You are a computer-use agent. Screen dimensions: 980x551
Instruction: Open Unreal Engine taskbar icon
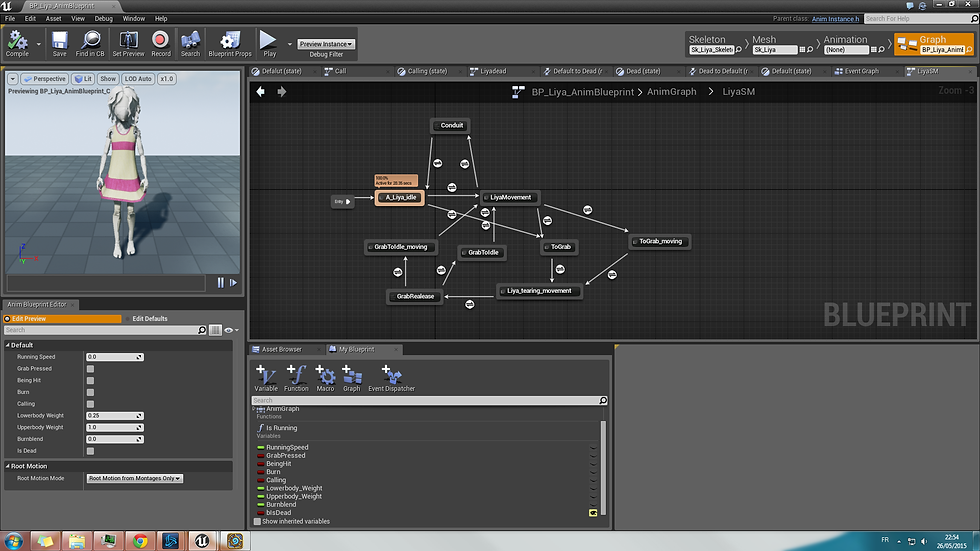[x=201, y=541]
